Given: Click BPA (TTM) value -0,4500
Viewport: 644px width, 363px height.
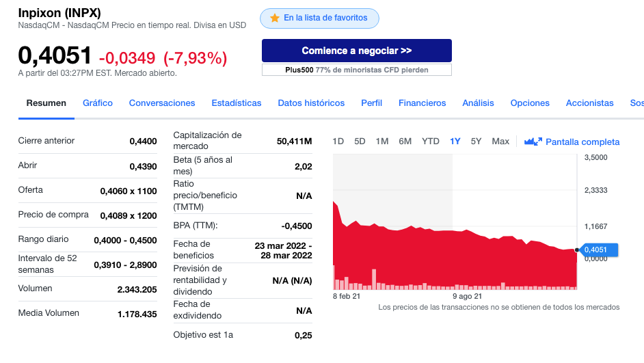Looking at the screenshot, I should 297,226.
